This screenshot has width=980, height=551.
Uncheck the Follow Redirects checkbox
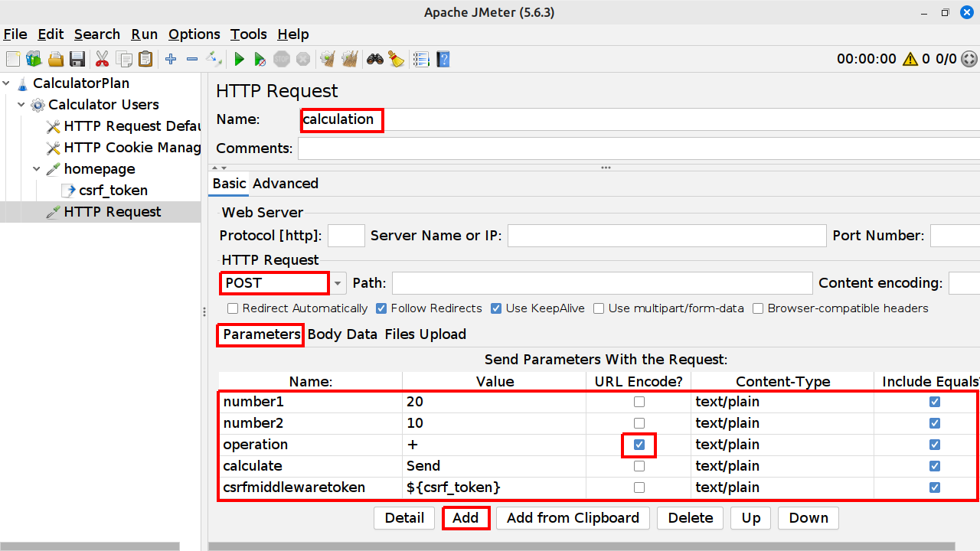point(381,308)
